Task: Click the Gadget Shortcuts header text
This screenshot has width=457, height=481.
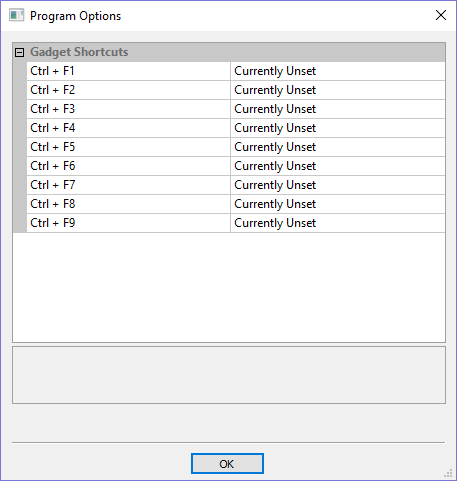Action: 79,52
